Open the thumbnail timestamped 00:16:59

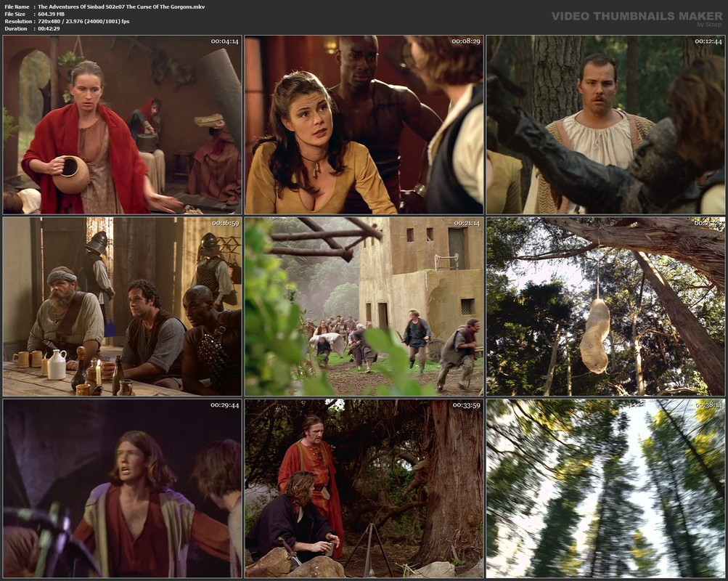(x=123, y=306)
